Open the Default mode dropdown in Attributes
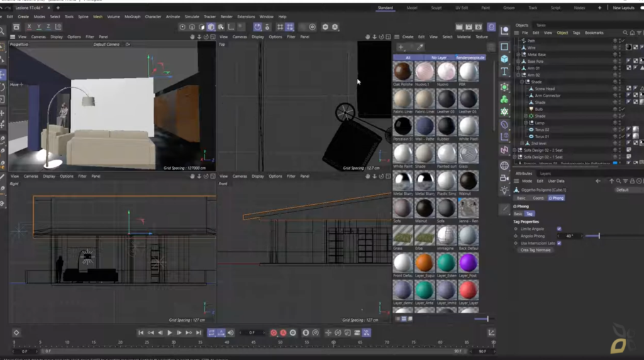Image resolution: width=644 pixels, height=360 pixels. (x=628, y=190)
